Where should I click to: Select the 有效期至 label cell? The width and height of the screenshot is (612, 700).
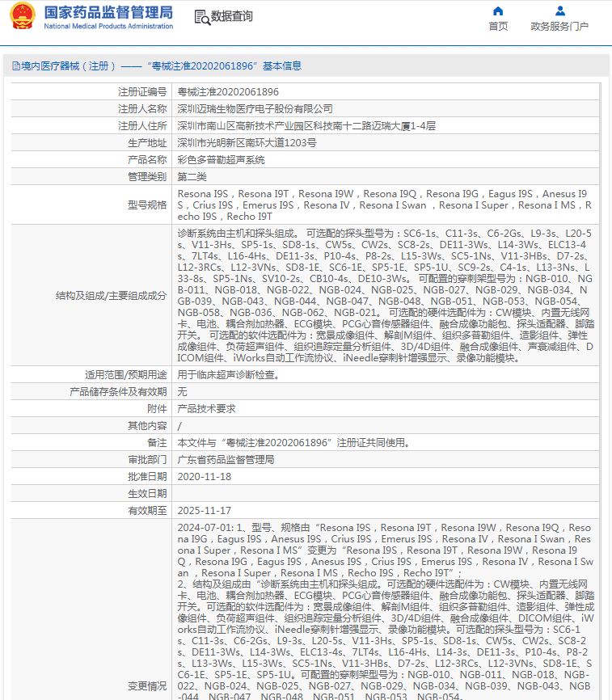coord(91,511)
